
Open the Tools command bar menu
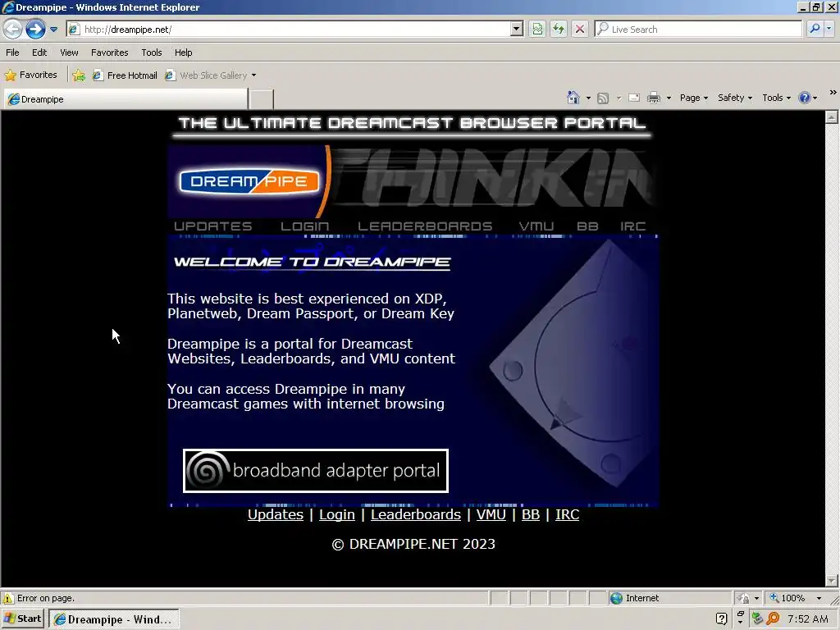pos(776,98)
